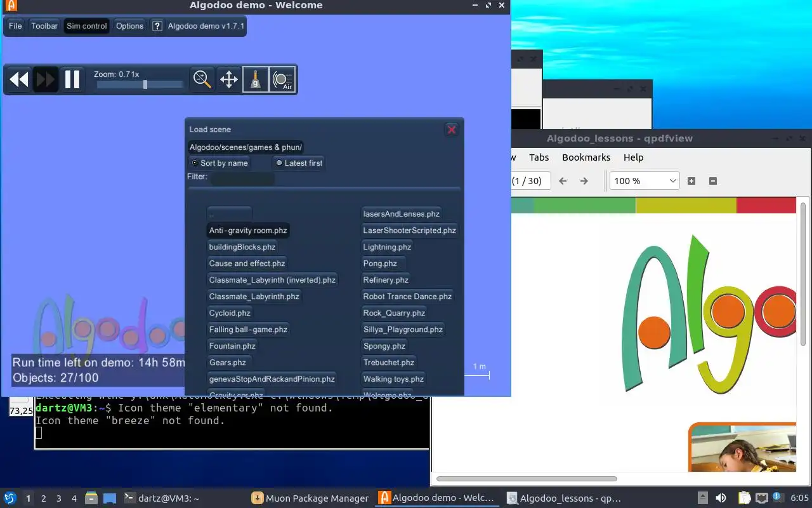
Task: Switch to workspace 2 on the taskbar
Action: click(44, 498)
